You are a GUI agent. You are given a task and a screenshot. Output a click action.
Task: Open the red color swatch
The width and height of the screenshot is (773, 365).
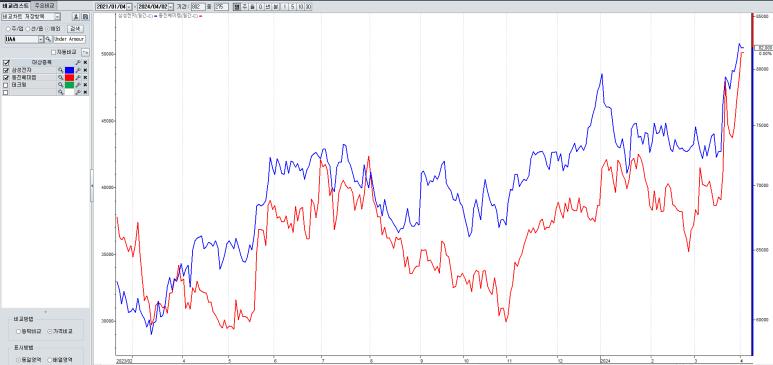point(70,78)
